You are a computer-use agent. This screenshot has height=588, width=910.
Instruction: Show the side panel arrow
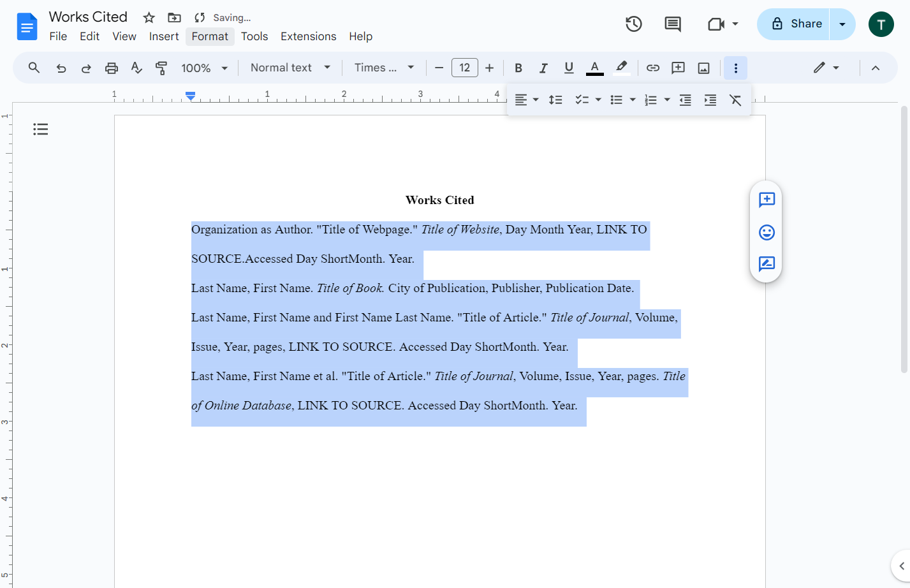tap(901, 566)
